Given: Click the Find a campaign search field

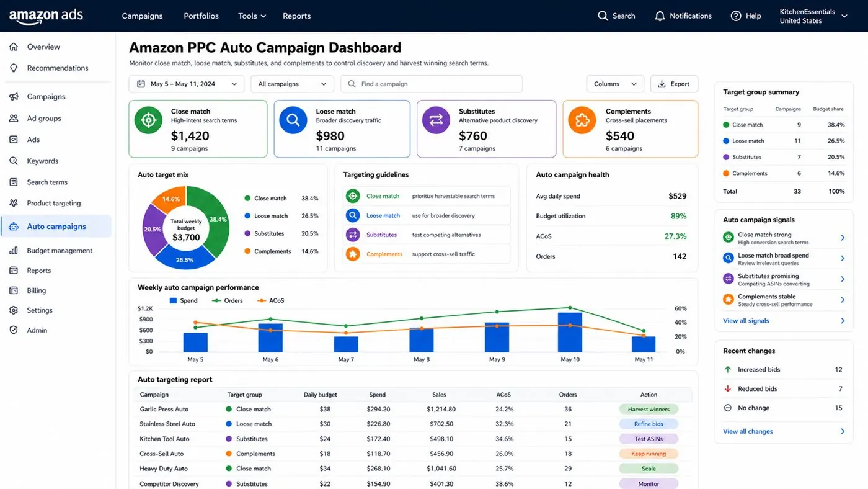Looking at the screenshot, I should point(432,84).
